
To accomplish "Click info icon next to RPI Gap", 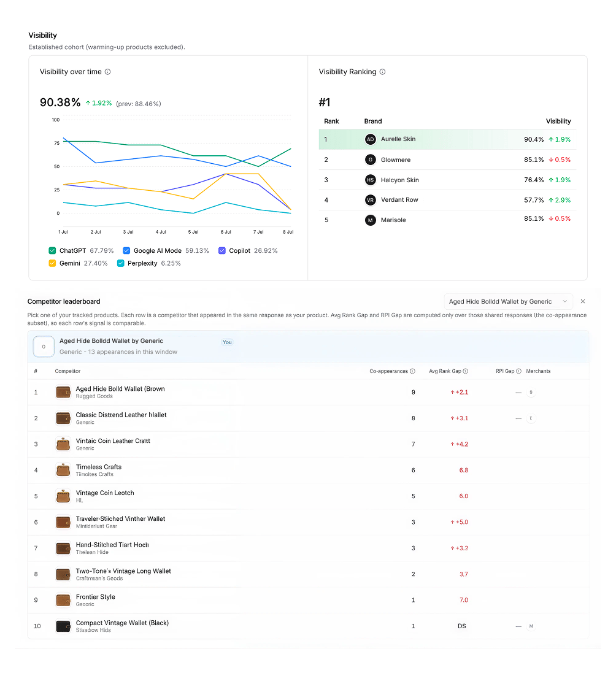I will pos(518,371).
